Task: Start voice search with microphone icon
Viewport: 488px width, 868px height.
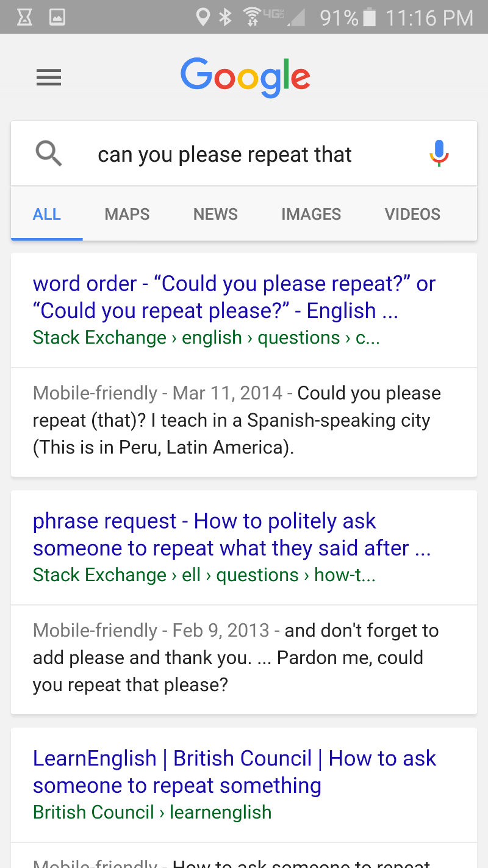Action: coord(439,153)
